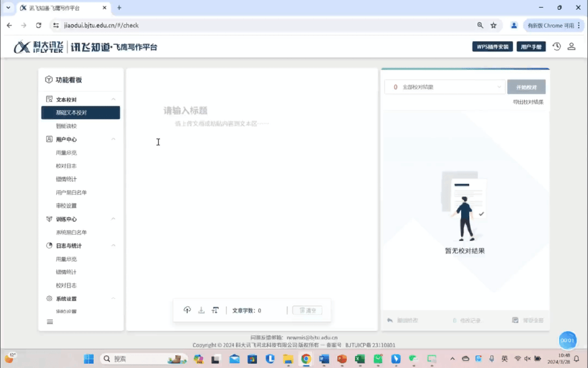Click the 训练中心 section icon
The image size is (588, 368).
(49, 219)
